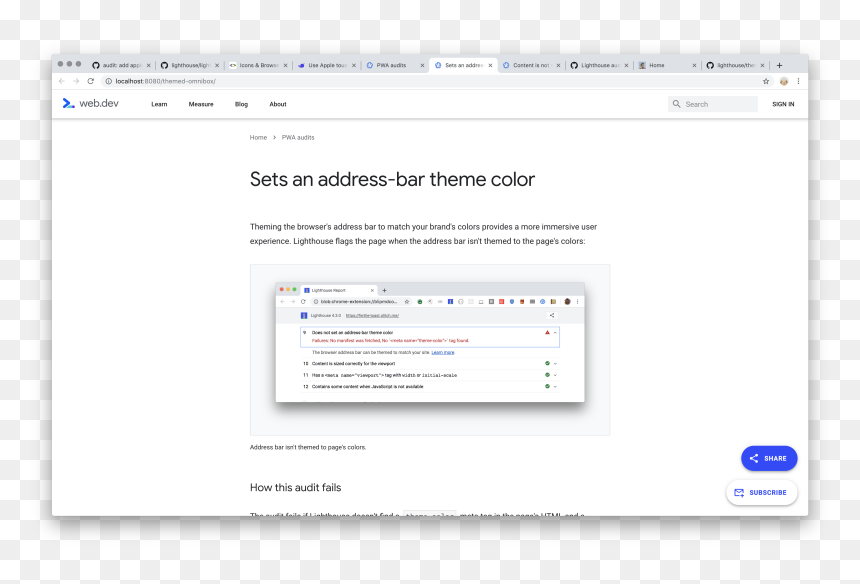Click the SUBSCRIBE button
Viewport: 860px width, 584px height.
(762, 492)
